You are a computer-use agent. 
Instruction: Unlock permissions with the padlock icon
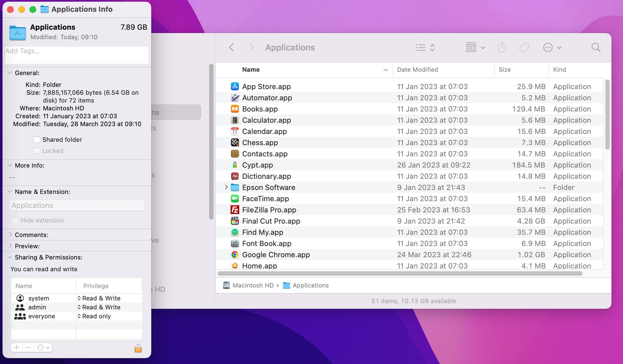(x=138, y=348)
